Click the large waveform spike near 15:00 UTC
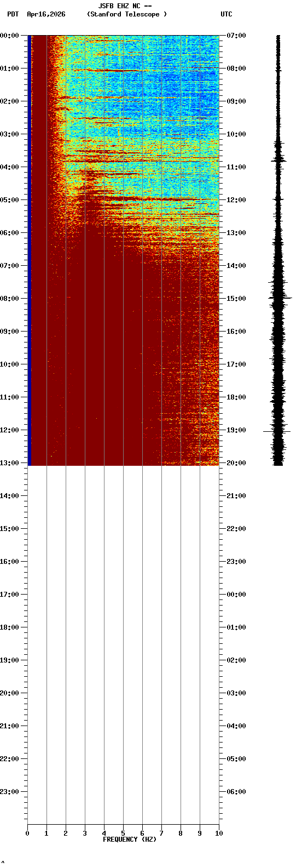The height and width of the screenshot is (868, 302). (280, 298)
